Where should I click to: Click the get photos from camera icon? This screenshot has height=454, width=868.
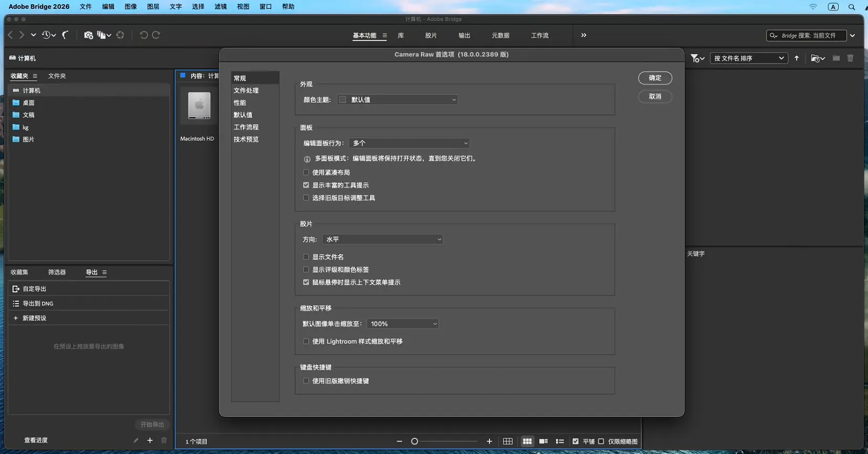88,35
